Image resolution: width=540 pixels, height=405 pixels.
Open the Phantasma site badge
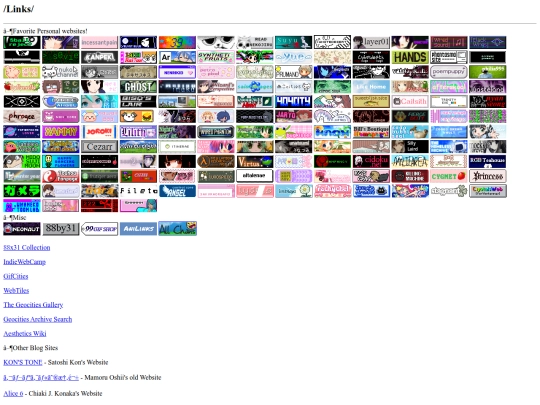tap(449, 57)
